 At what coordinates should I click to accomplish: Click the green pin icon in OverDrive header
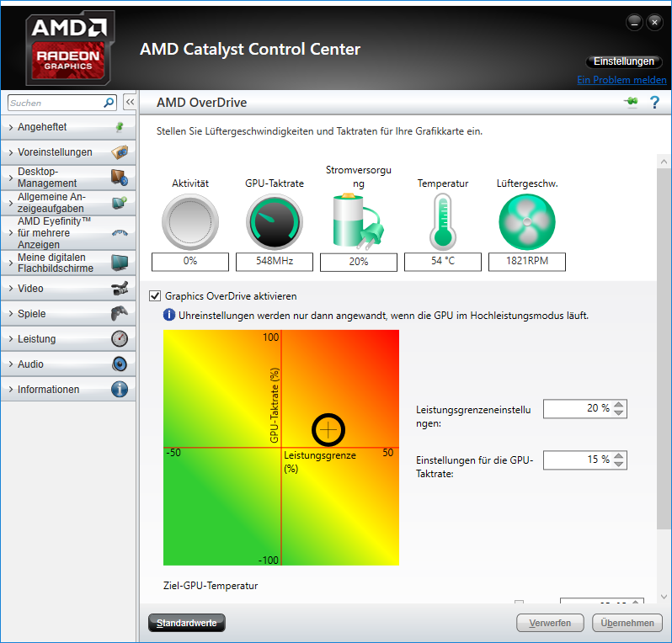[631, 102]
